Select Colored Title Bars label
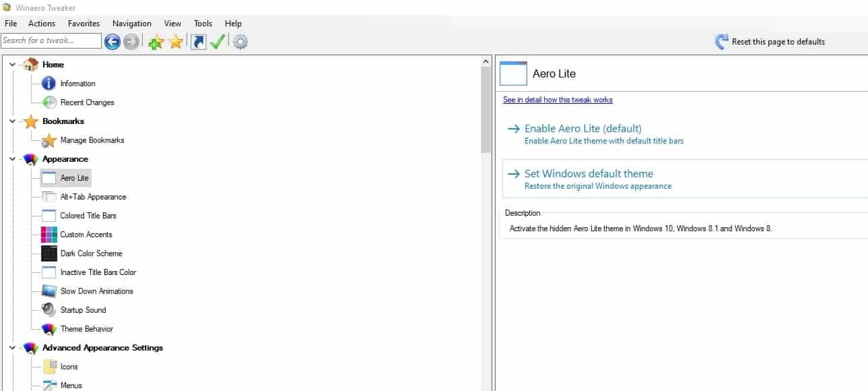 pyautogui.click(x=88, y=216)
